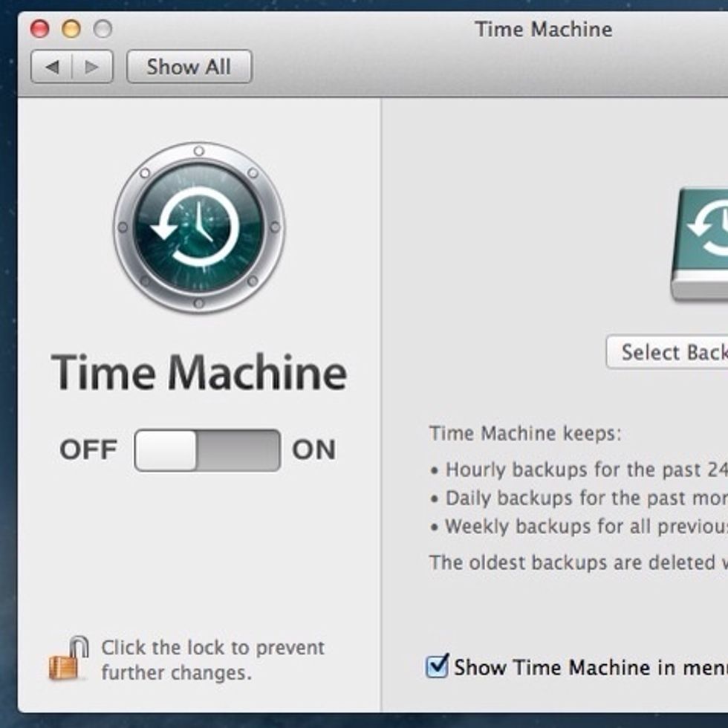Click the forward navigation arrow in the toolbar
Viewport: 728px width, 728px height.
pyautogui.click(x=90, y=67)
